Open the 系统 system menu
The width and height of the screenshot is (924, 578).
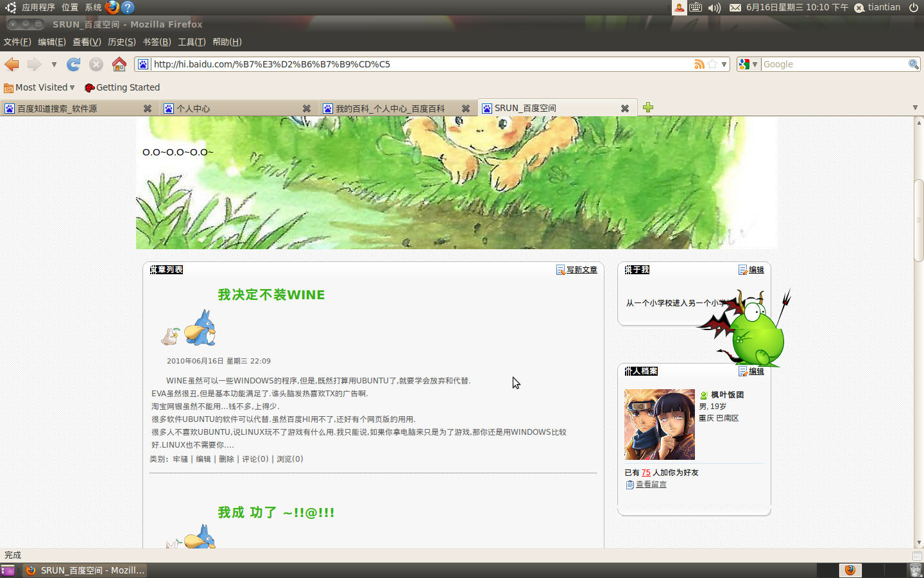(93, 7)
